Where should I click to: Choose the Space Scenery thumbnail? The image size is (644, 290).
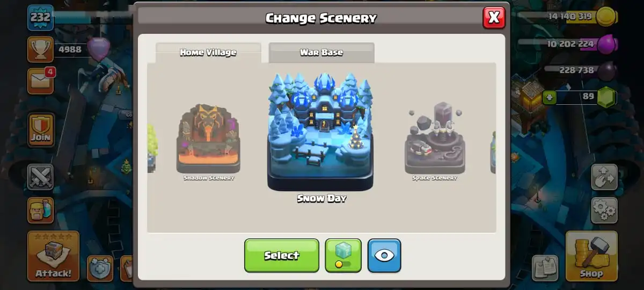coord(435,142)
